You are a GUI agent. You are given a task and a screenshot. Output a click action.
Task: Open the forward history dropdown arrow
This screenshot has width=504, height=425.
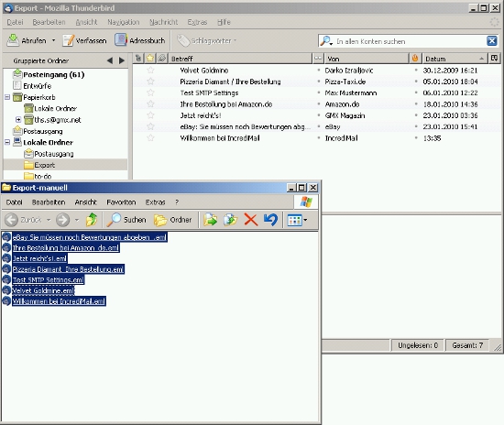coord(77,220)
